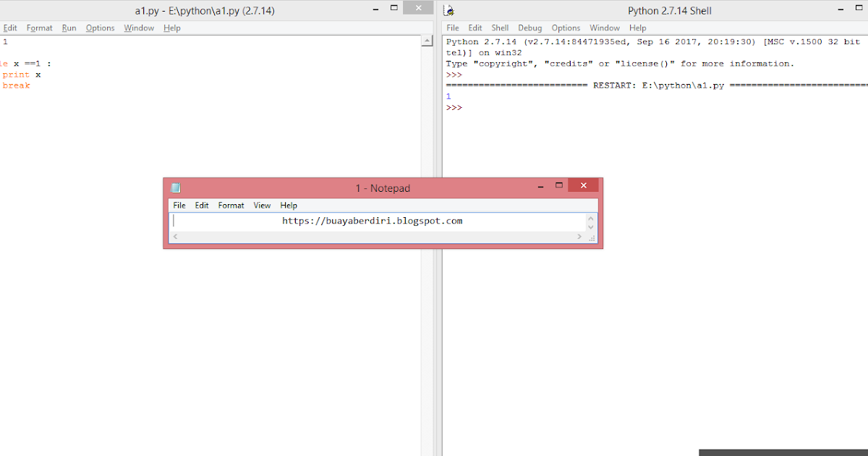The image size is (868, 456).
Task: Open the File menu in Notepad
Action: 179,205
